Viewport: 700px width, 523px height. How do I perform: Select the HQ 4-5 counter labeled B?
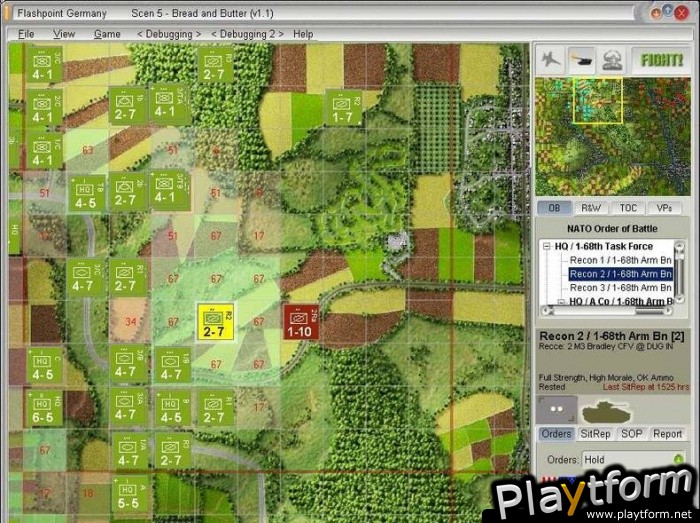point(173,407)
